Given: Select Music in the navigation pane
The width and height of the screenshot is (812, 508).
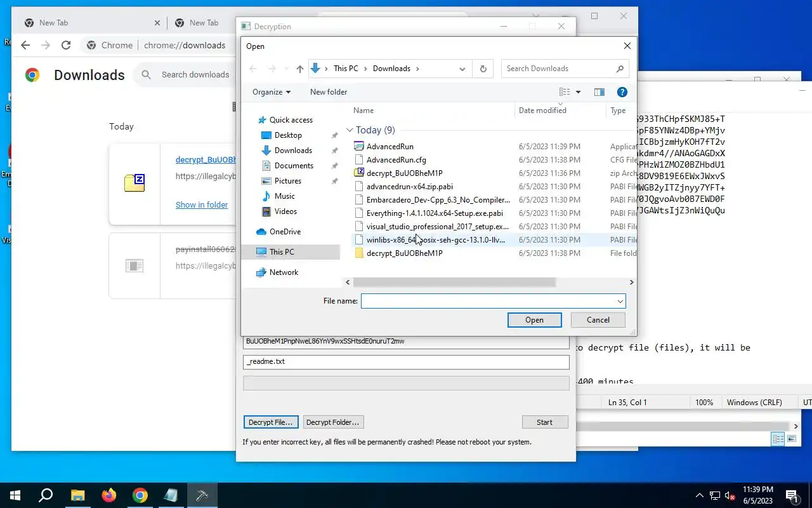Looking at the screenshot, I should pos(284,196).
